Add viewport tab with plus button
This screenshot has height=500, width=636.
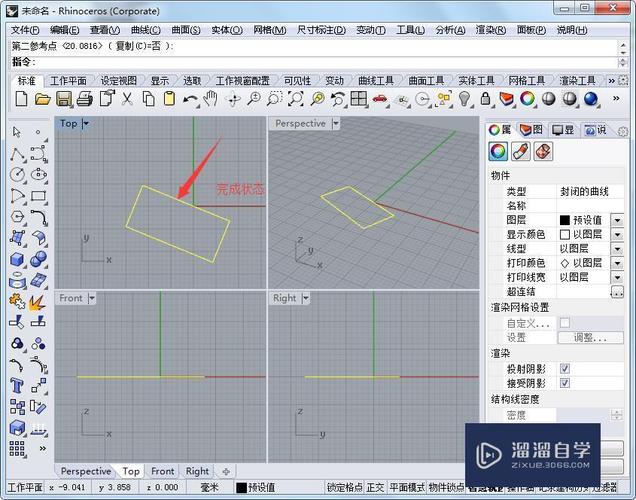(226, 472)
